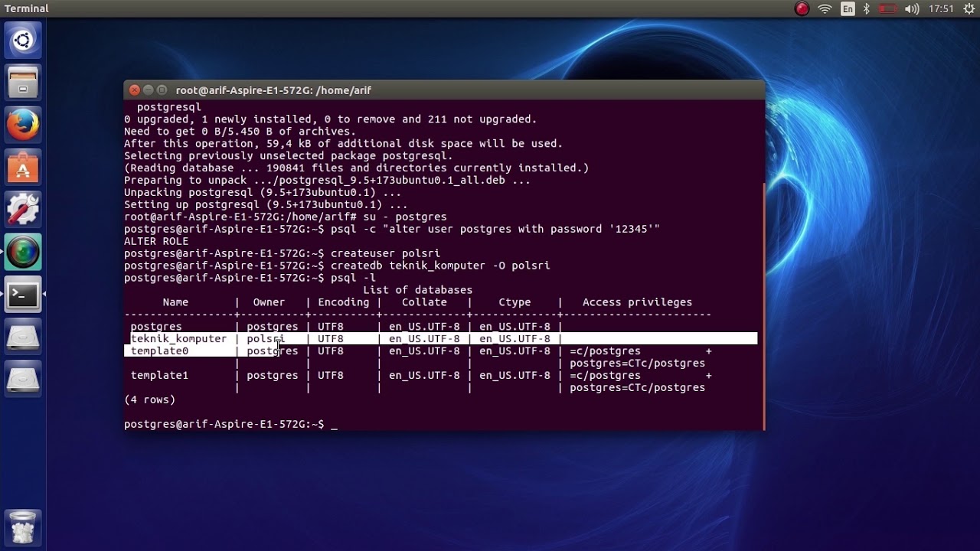Viewport: 980px width, 551px height.
Task: Click the template1 database name
Action: (x=159, y=376)
